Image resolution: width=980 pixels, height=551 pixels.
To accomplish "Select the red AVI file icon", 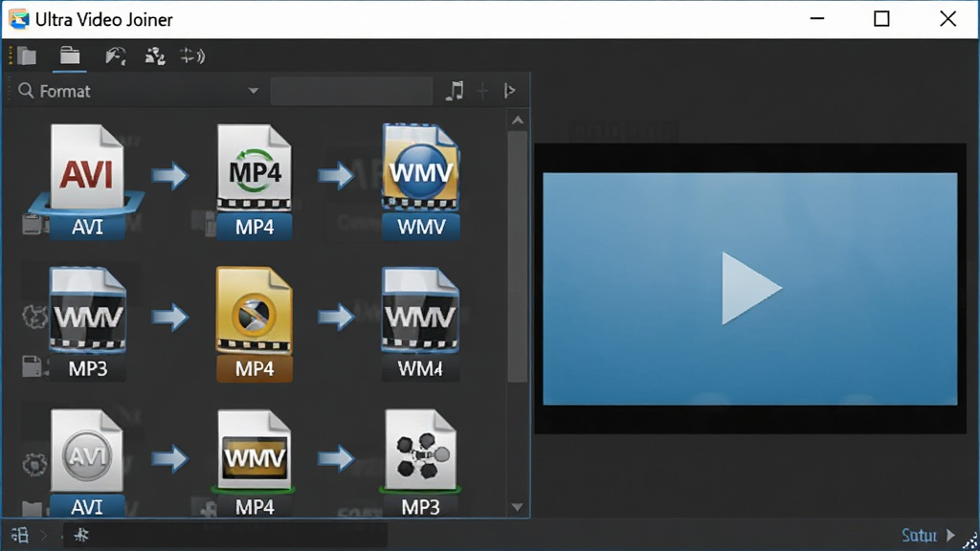I will 87,168.
